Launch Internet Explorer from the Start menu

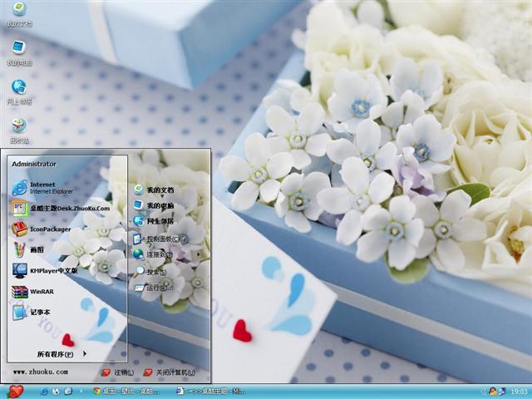tap(42, 188)
